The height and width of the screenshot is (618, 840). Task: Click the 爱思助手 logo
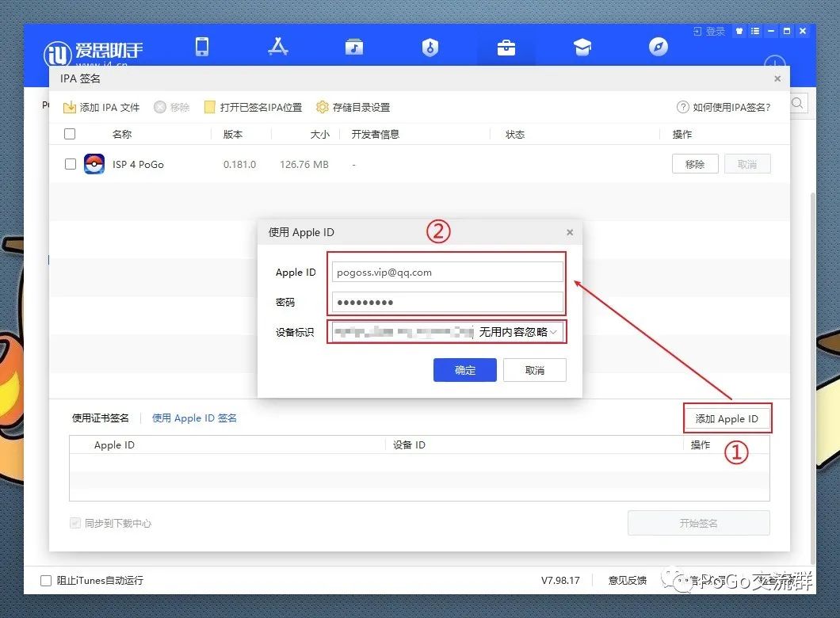point(93,53)
